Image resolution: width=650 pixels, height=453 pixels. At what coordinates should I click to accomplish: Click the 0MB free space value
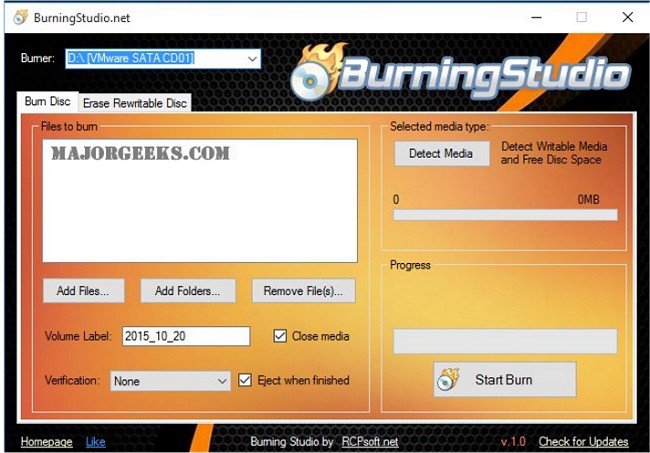pos(588,200)
